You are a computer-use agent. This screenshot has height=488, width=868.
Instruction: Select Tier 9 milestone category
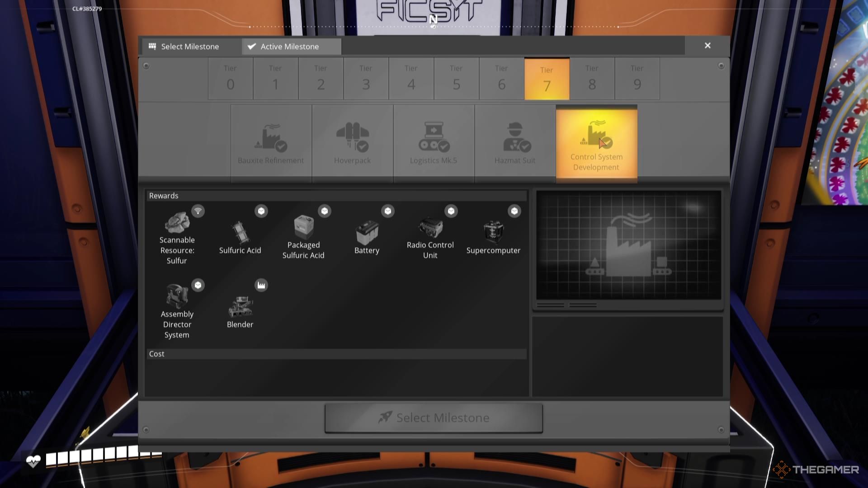pyautogui.click(x=637, y=78)
